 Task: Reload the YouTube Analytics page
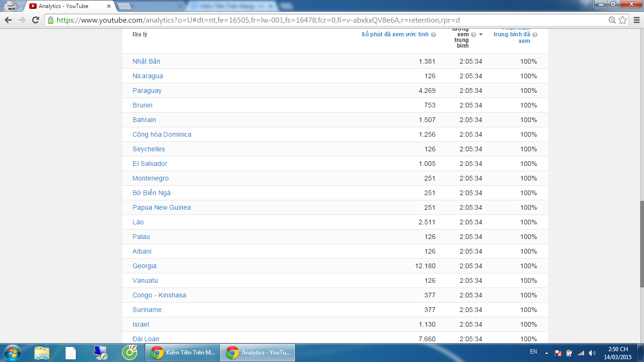pyautogui.click(x=35, y=20)
